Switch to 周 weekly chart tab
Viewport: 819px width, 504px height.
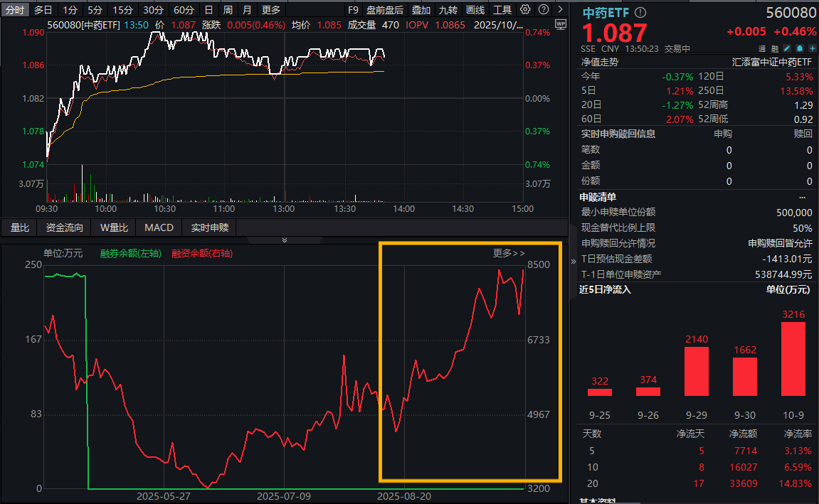[x=228, y=10]
